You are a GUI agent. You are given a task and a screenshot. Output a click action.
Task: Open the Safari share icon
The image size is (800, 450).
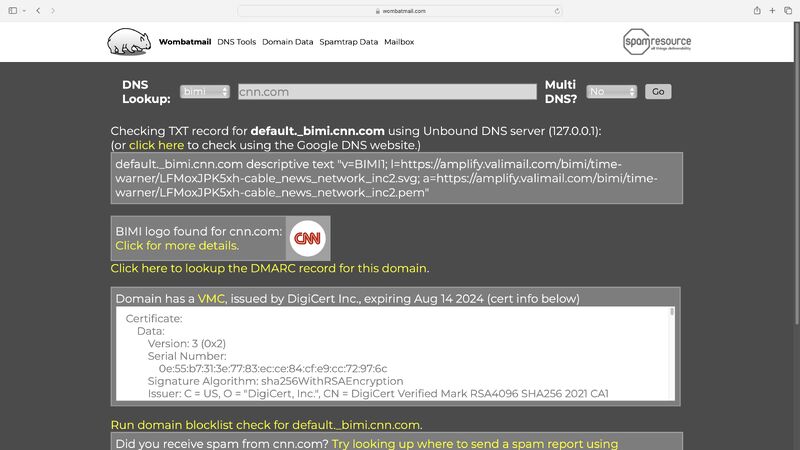(757, 11)
